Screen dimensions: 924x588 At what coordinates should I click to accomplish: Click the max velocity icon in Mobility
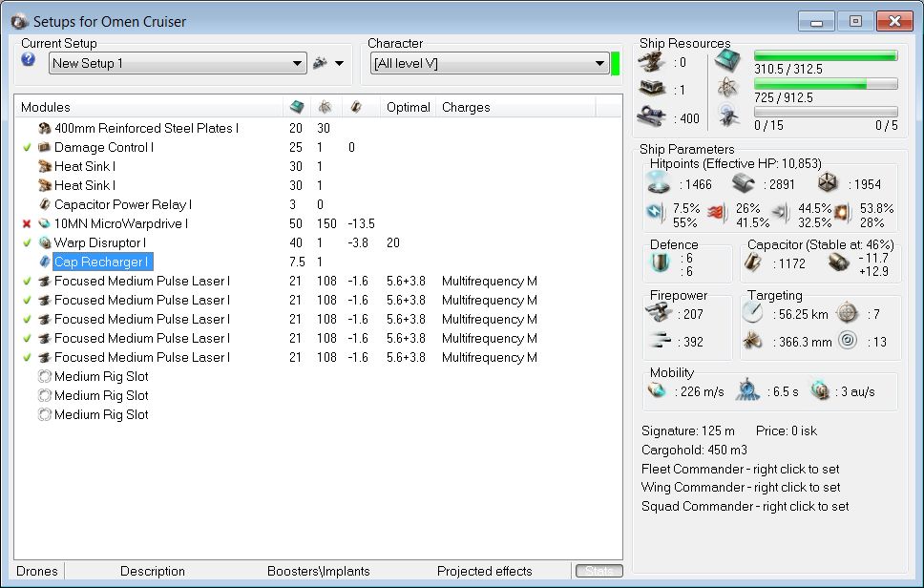click(657, 391)
